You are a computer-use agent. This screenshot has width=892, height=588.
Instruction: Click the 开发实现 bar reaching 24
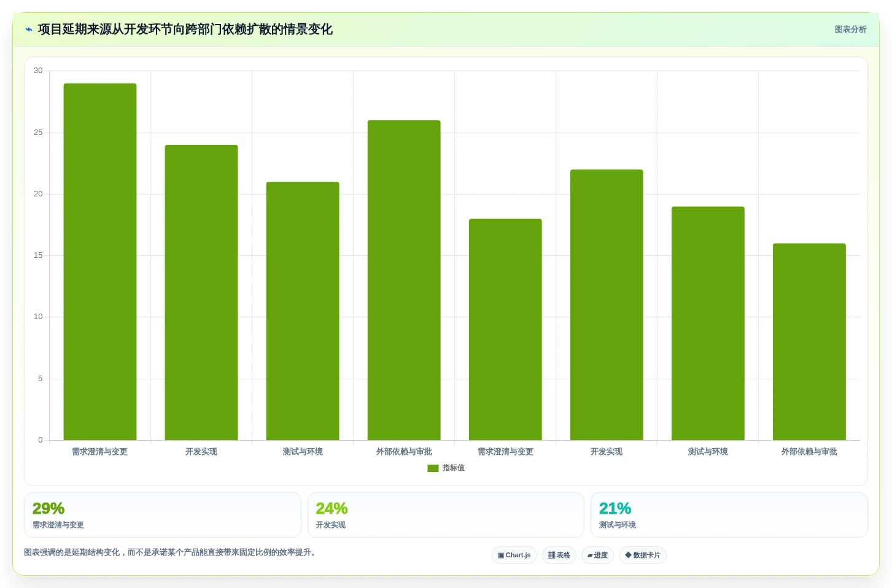pyautogui.click(x=201, y=292)
